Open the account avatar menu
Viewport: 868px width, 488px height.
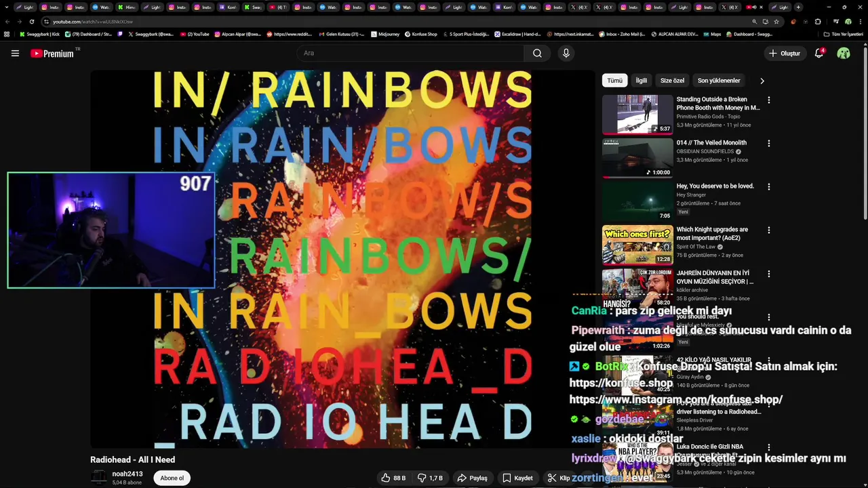pos(844,53)
